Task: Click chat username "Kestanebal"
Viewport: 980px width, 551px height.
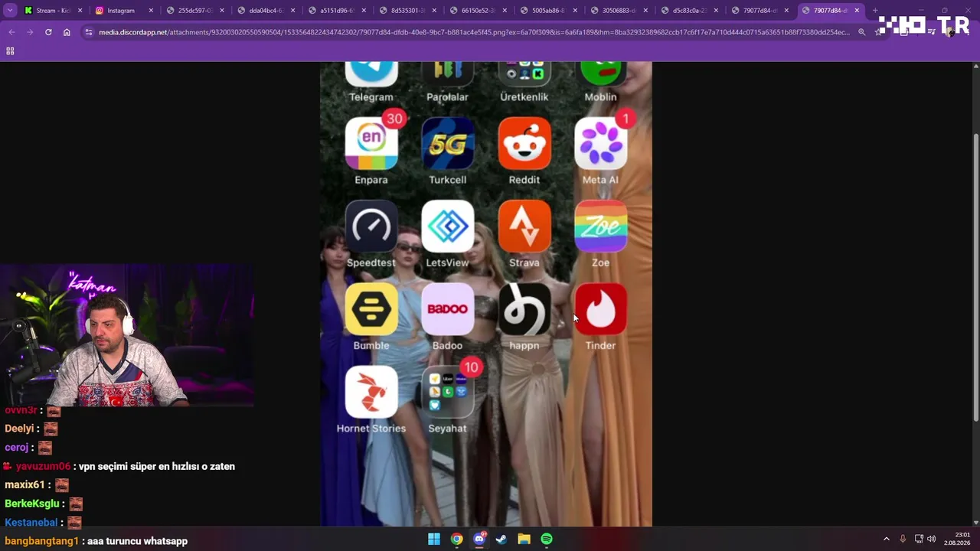Action: [31, 522]
